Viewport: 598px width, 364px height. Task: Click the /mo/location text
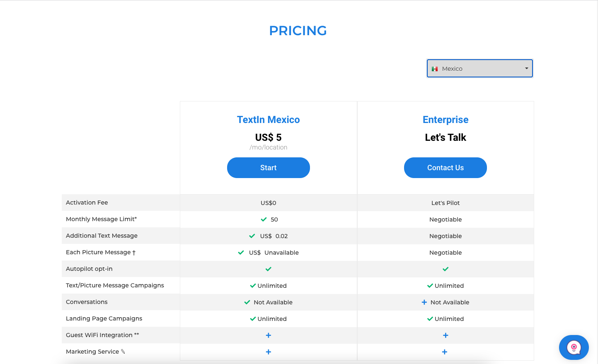tap(269, 147)
